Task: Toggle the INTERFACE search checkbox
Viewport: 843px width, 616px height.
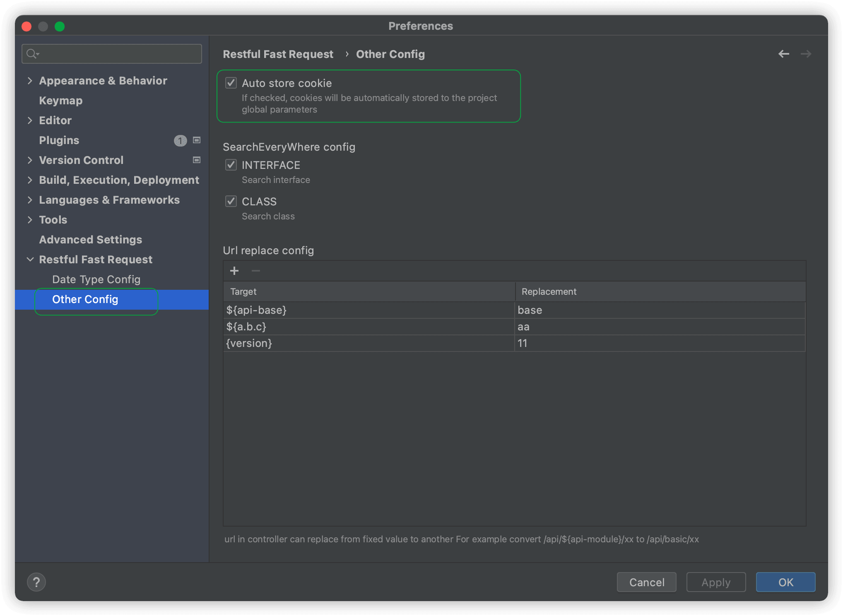Action: pos(231,165)
